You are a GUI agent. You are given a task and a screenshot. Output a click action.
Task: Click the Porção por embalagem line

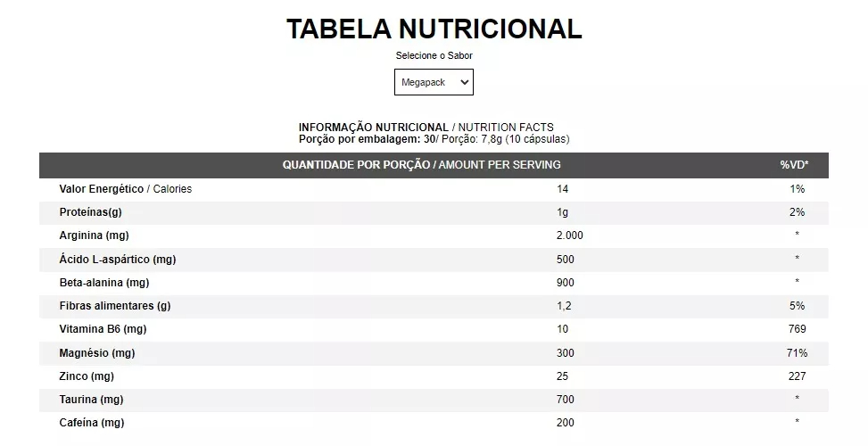coord(434,139)
